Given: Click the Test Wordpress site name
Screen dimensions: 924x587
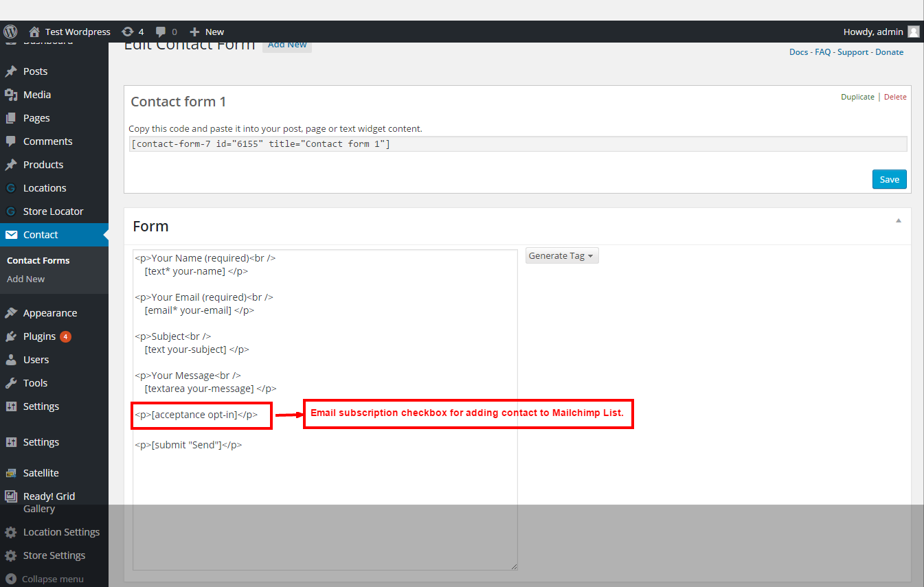Looking at the screenshot, I should [x=78, y=32].
